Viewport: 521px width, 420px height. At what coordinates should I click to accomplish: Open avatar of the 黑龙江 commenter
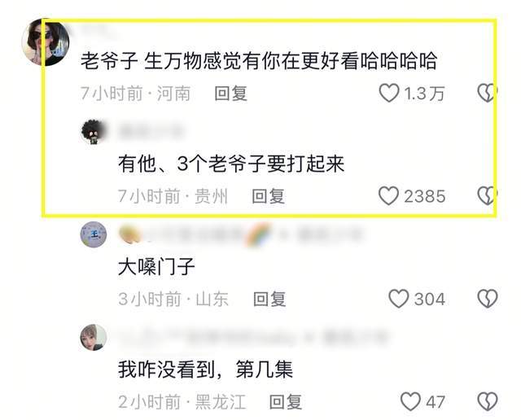[94, 337]
